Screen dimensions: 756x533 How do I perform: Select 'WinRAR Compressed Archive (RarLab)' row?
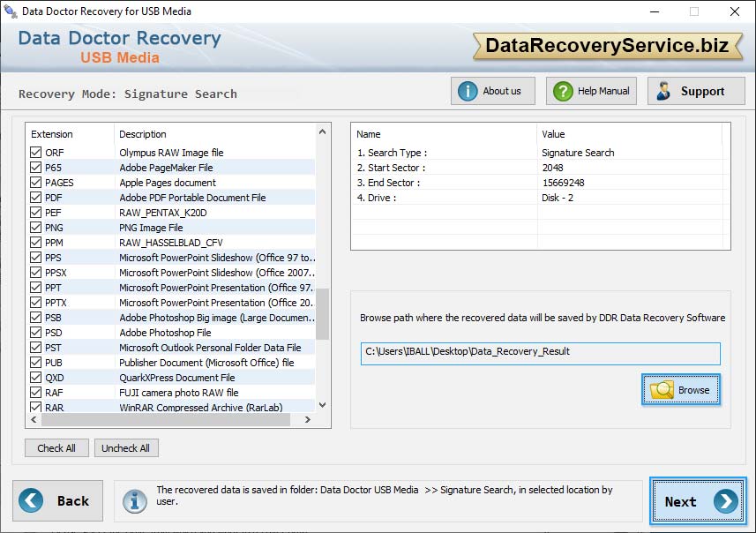(170, 407)
